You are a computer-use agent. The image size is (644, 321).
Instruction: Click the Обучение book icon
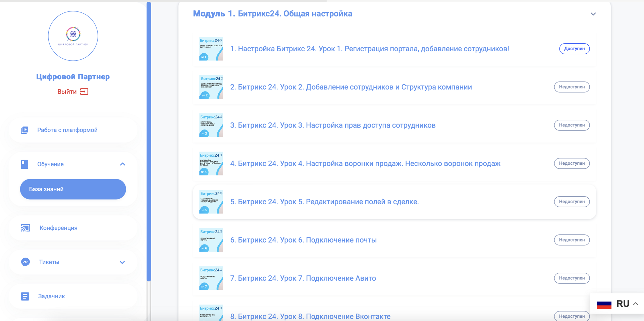pyautogui.click(x=24, y=164)
